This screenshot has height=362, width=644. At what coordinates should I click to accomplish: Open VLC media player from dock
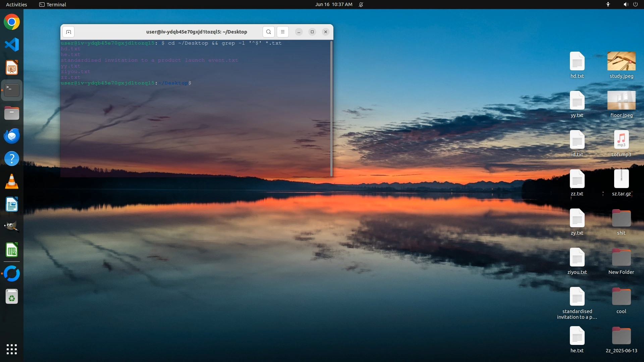pos(12,182)
